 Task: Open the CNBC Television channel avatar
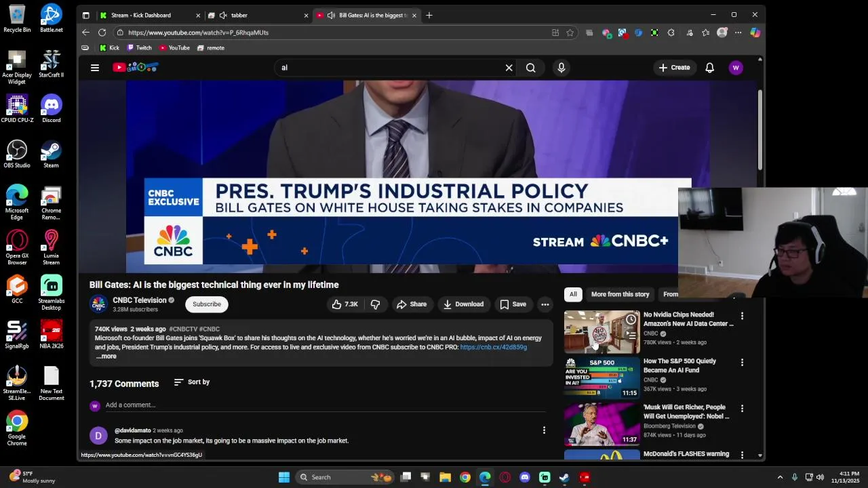98,304
